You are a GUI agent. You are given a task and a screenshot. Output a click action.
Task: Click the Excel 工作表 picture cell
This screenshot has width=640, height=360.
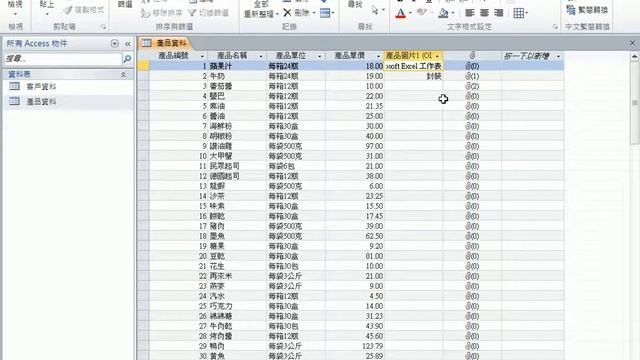point(413,66)
